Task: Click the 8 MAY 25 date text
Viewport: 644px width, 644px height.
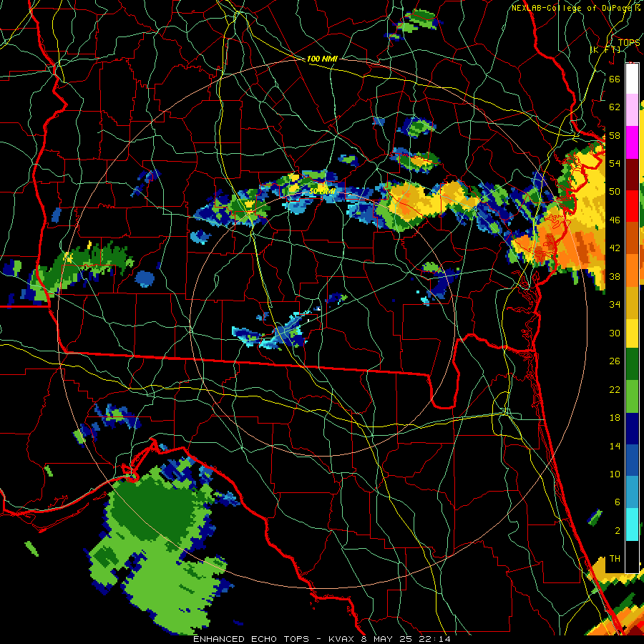Action: [x=387, y=639]
